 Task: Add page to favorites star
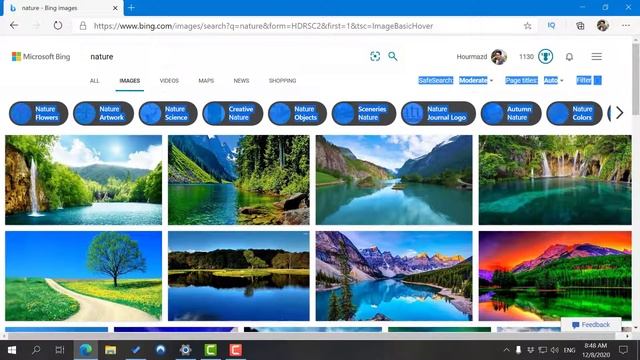pos(527,26)
